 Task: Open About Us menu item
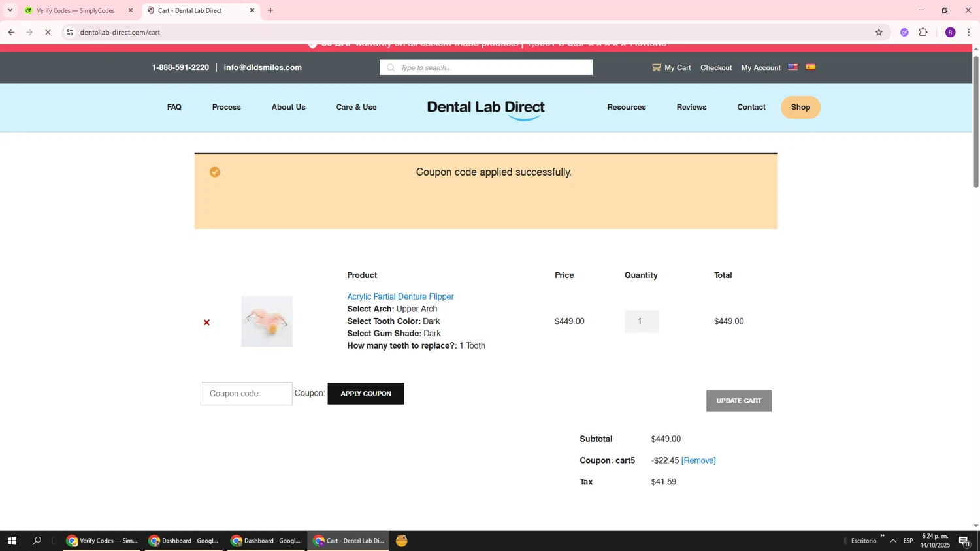pyautogui.click(x=289, y=107)
